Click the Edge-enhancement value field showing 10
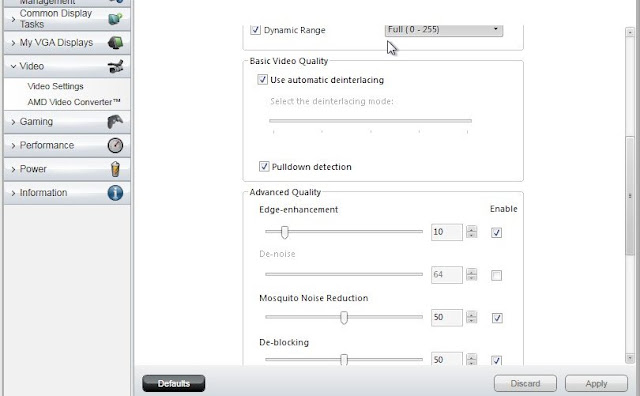Image resolution: width=640 pixels, height=396 pixels. click(x=447, y=232)
